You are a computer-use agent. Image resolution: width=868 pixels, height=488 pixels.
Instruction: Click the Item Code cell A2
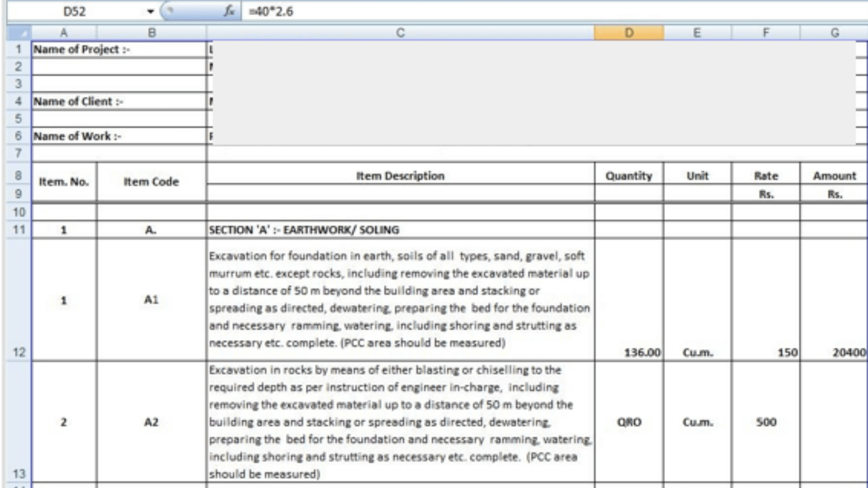click(x=151, y=422)
